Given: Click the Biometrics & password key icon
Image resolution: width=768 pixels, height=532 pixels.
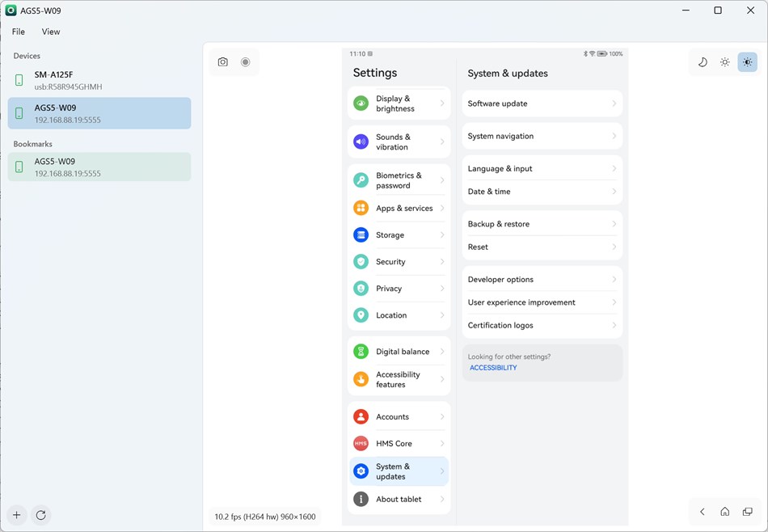Looking at the screenshot, I should point(361,179).
